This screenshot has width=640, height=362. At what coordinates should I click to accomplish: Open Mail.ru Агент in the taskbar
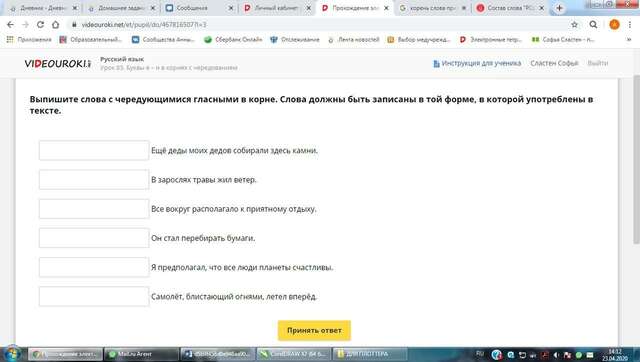click(141, 354)
